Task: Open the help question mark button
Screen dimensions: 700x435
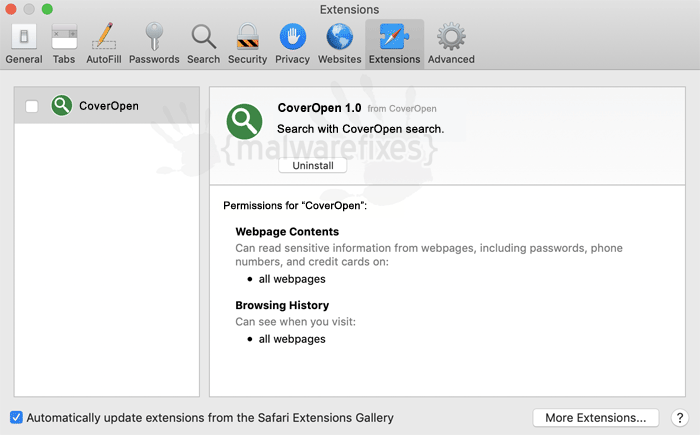Action: pos(680,418)
